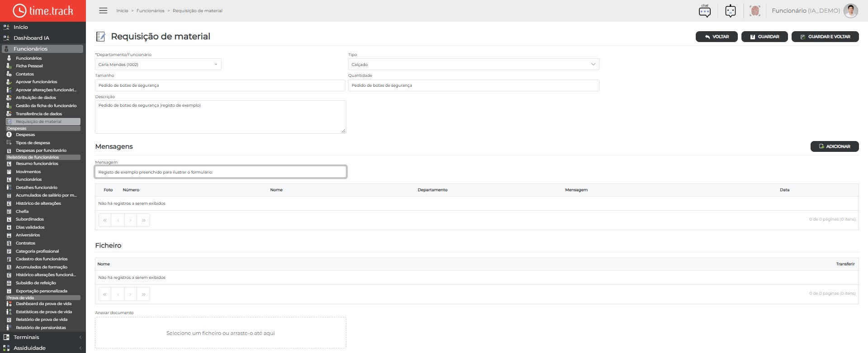Click the ADICIONAR message button
Viewport: 868px width, 353px height.
click(x=834, y=146)
